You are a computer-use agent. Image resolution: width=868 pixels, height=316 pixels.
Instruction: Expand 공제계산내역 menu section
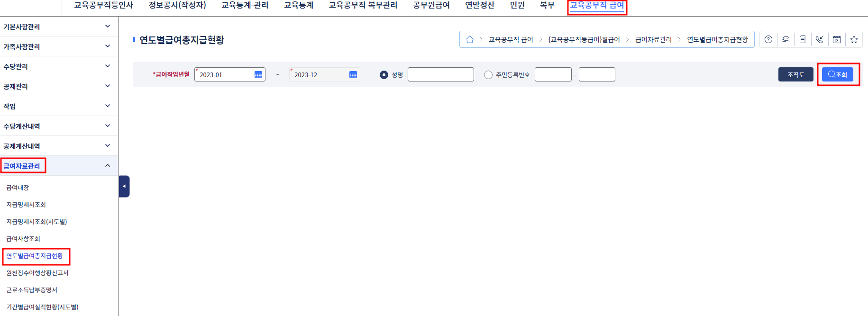59,146
